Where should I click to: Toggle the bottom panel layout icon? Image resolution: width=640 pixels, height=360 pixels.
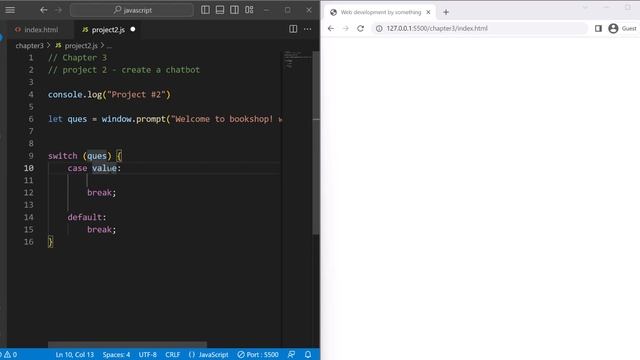(x=220, y=10)
